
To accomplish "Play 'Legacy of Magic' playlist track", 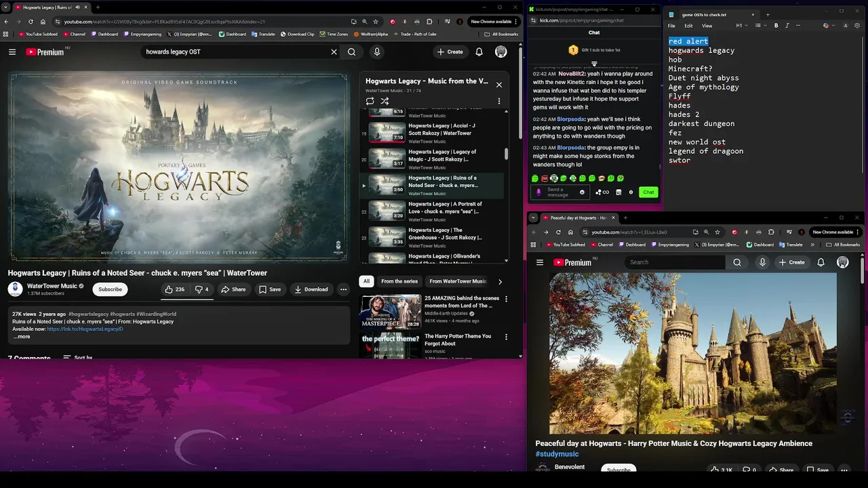I will pos(432,159).
